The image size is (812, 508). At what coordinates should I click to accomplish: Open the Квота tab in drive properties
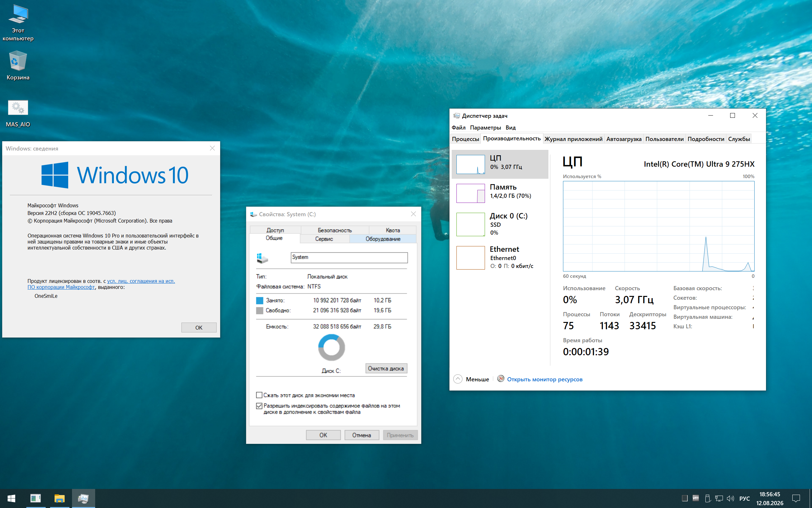click(393, 230)
